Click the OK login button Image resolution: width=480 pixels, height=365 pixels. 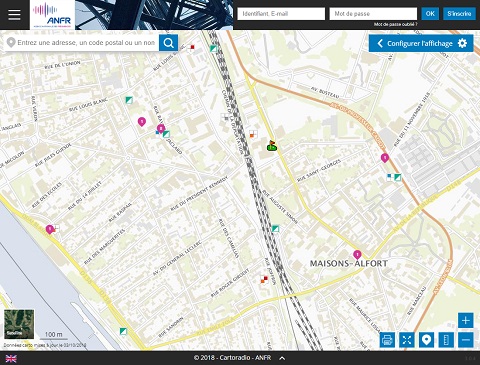click(430, 14)
